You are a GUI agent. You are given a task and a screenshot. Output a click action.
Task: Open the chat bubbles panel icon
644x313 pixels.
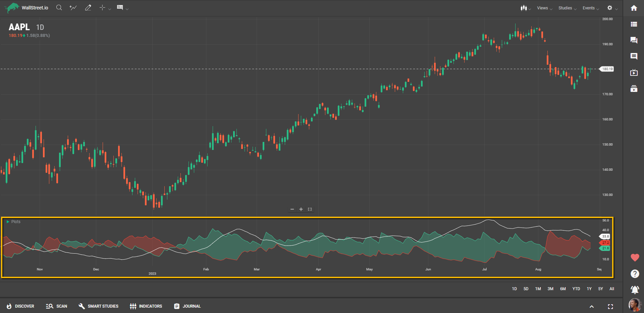click(x=634, y=40)
